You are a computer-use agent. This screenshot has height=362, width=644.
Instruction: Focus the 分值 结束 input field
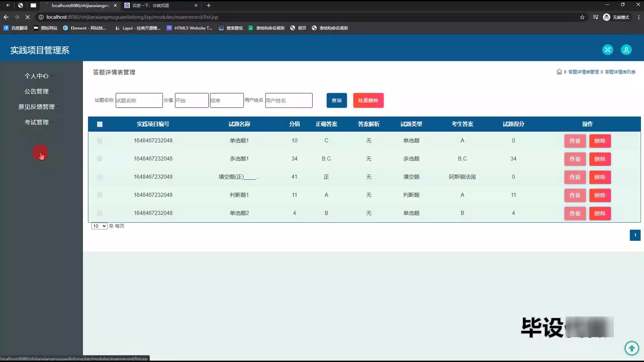point(227,101)
